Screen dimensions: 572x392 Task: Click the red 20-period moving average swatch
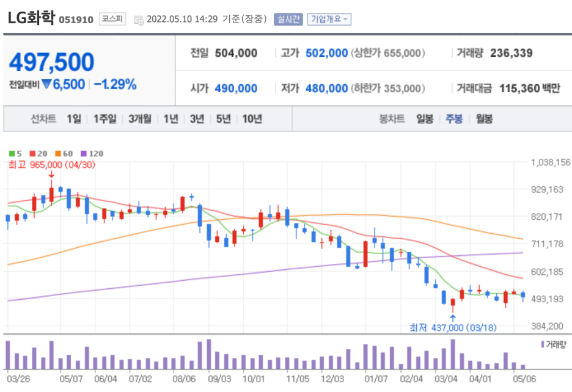[x=33, y=153]
